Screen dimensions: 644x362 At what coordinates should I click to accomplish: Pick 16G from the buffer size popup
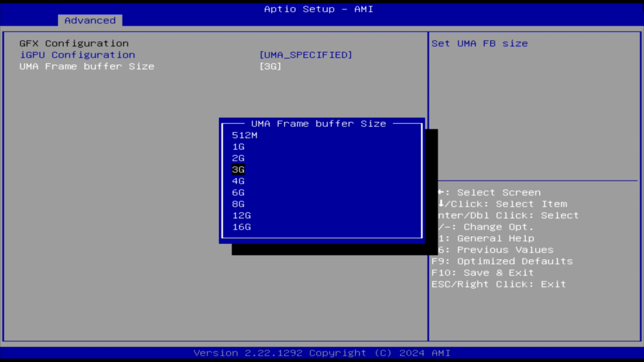(x=241, y=227)
